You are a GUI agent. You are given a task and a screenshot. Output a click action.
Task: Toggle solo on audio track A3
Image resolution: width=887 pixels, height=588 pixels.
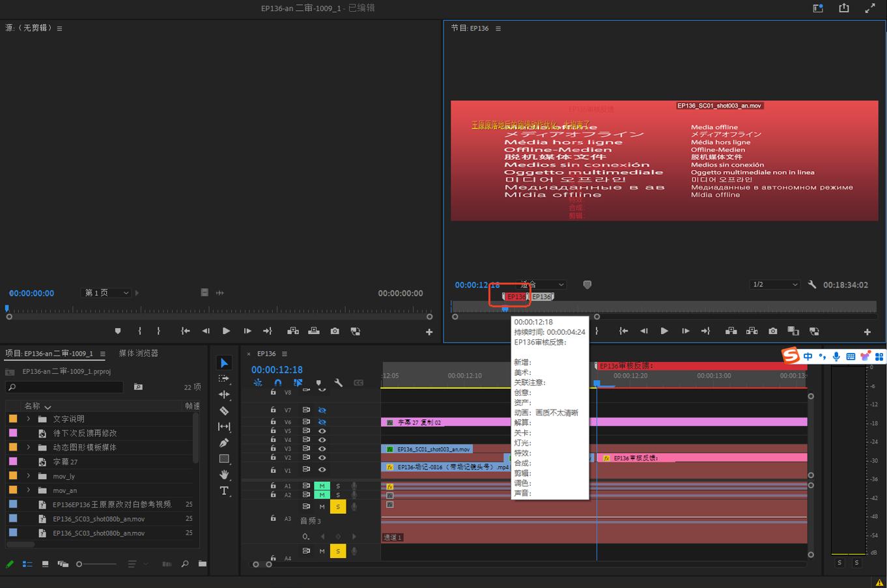[x=338, y=507]
